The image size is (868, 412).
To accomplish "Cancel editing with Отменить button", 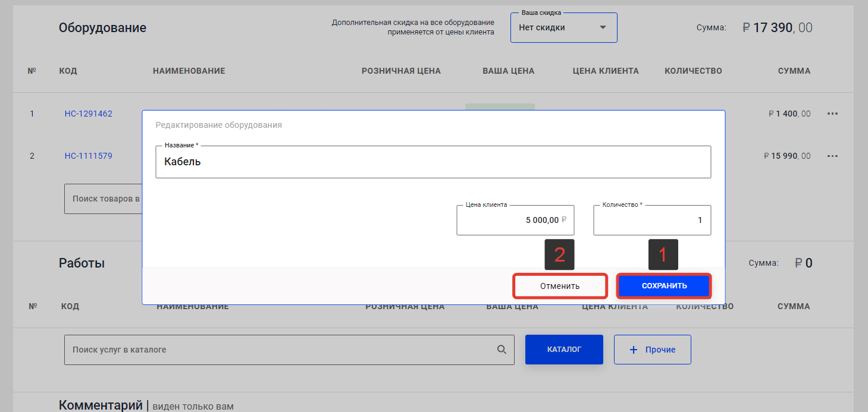I will [560, 286].
